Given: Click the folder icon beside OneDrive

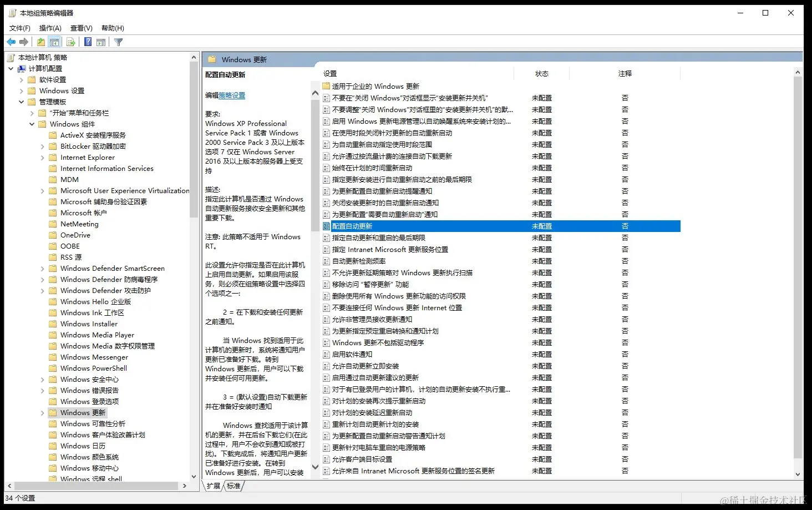Looking at the screenshot, I should (x=53, y=235).
